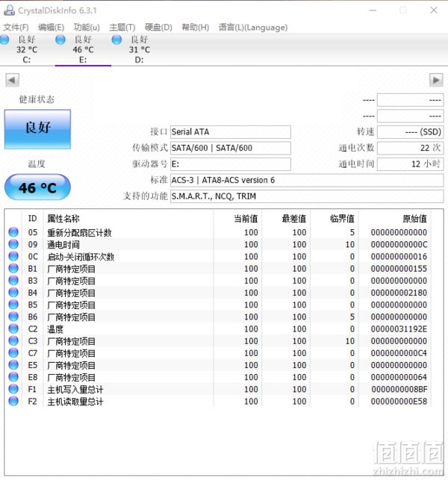Open the 硬盘(D) menu
The image size is (448, 480).
[x=158, y=28]
